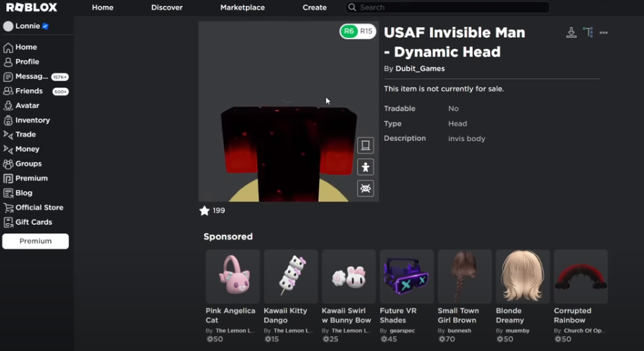Open Avatar in the sidebar
644x351 pixels.
pyautogui.click(x=21, y=106)
